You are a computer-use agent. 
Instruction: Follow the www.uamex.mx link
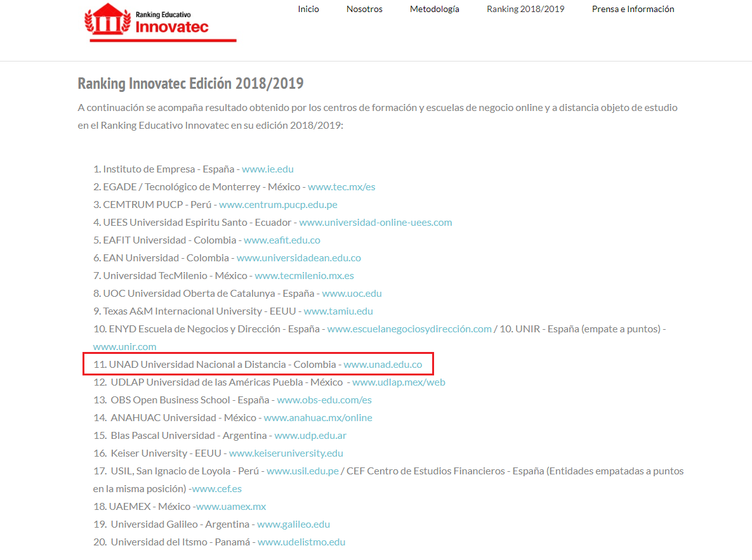(231, 506)
